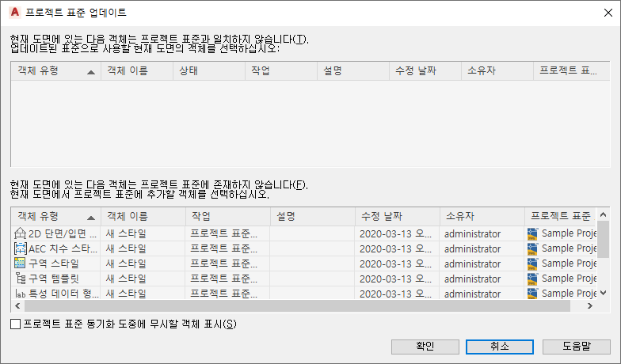The image size is (621, 364).
Task: Click '새 스타일' in 2D 단면/입면 row
Action: 126,234
